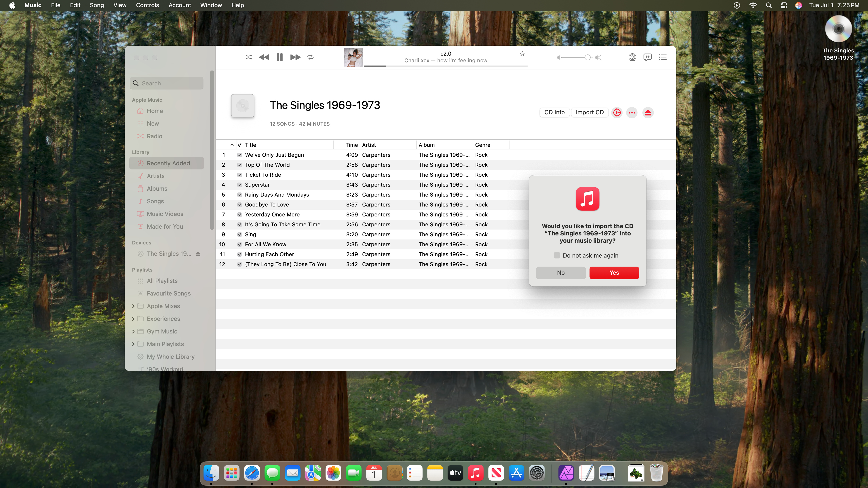The height and width of the screenshot is (488, 868).
Task: Eject The Singles CD in sidebar
Action: coord(198,253)
